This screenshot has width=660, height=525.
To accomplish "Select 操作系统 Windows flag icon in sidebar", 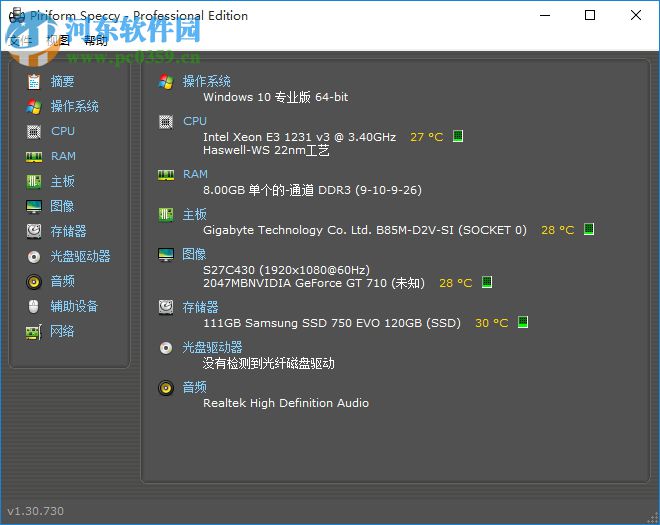I will click(34, 107).
